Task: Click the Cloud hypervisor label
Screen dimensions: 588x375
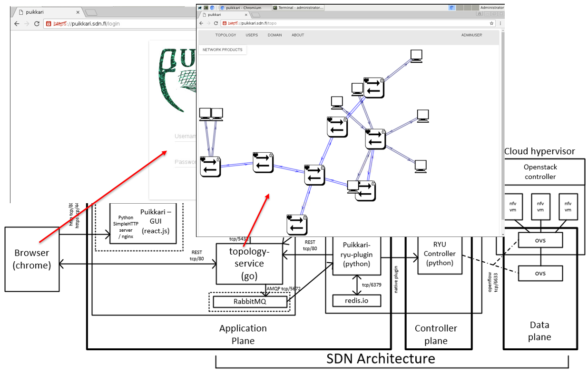Action: [539, 151]
